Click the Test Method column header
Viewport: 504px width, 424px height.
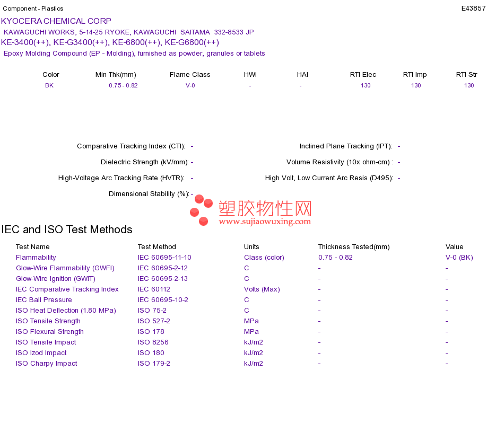click(157, 246)
